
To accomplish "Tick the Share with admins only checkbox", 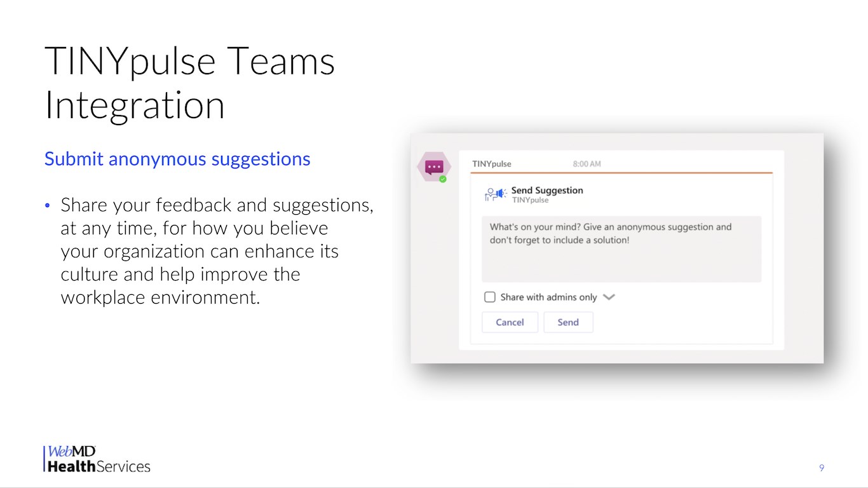I will tap(490, 297).
